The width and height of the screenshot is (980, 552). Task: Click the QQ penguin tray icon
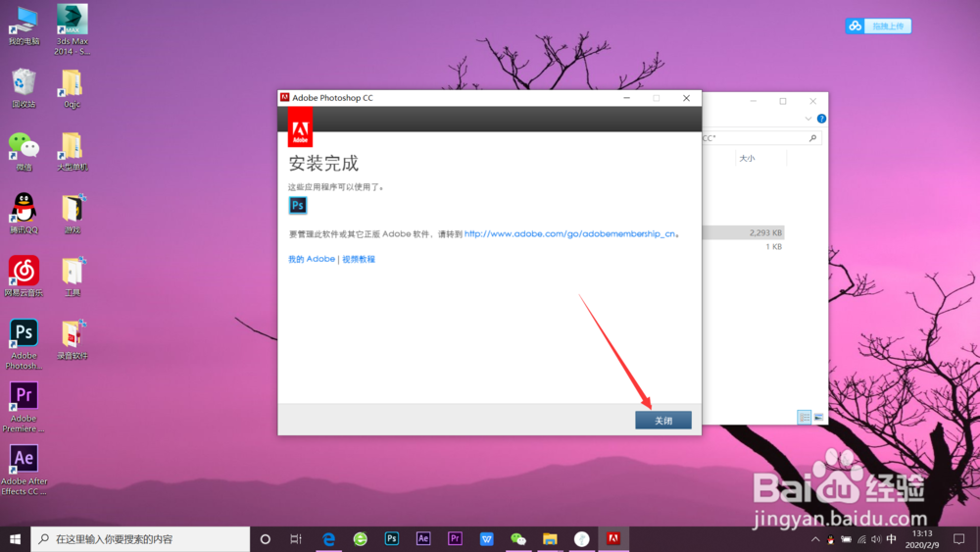tap(831, 539)
